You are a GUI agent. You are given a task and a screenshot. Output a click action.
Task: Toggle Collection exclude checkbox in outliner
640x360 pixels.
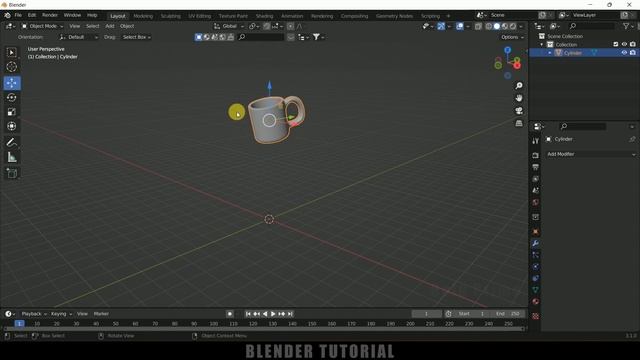click(x=616, y=44)
